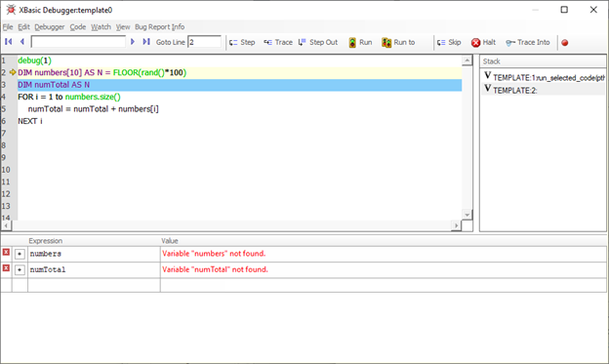Click the Skip toolbar button

[449, 42]
